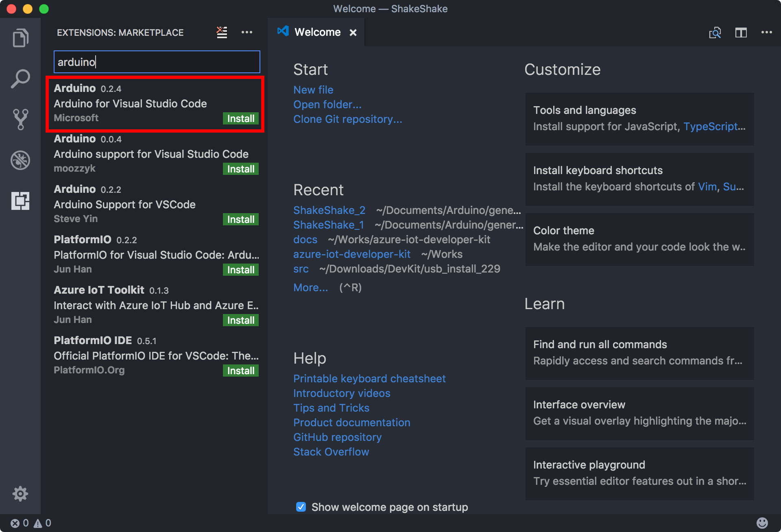The image size is (781, 532).
Task: Click the errors count in status bar
Action: coord(20,523)
